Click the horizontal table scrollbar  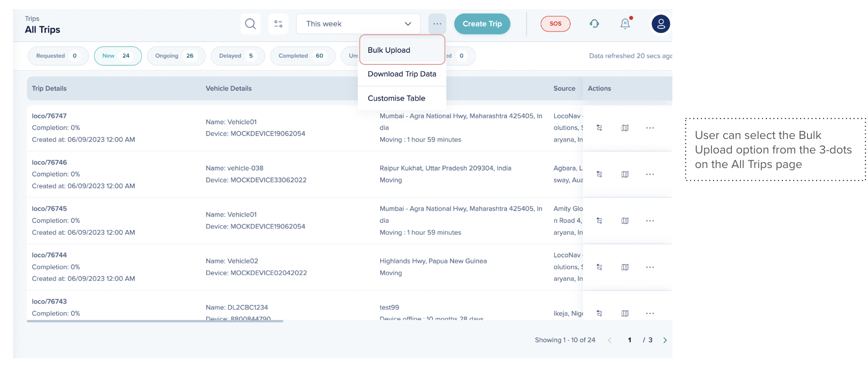(x=155, y=321)
